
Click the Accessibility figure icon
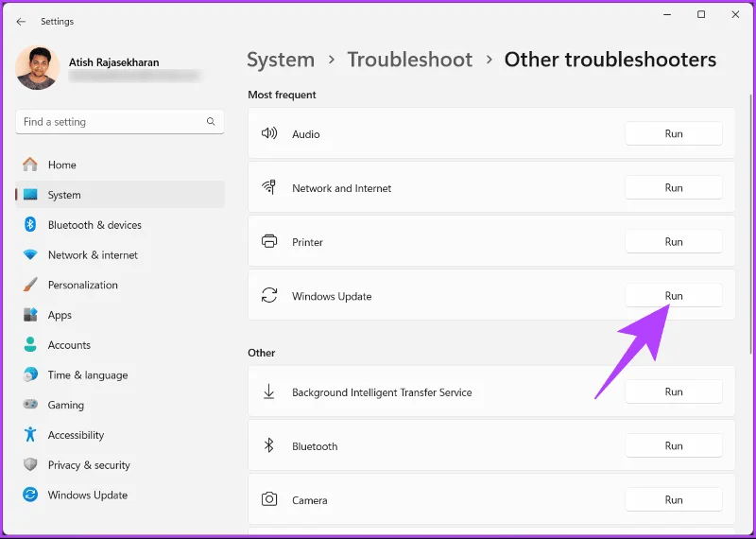coord(30,434)
